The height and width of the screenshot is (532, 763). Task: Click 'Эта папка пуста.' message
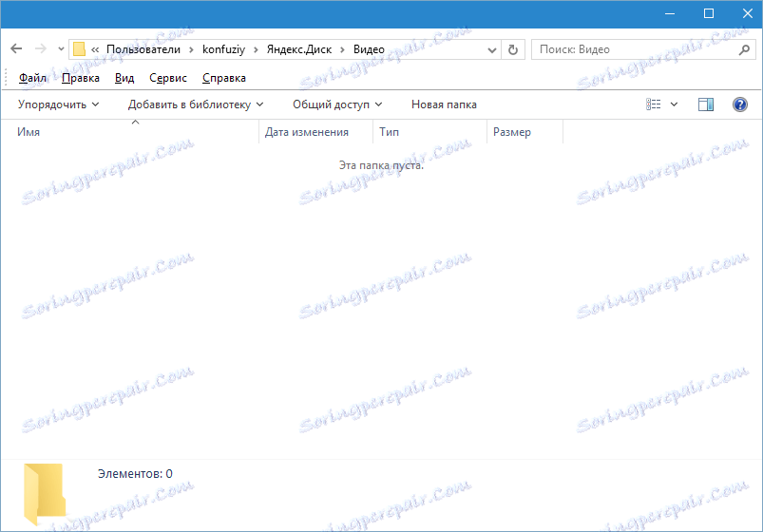click(x=382, y=165)
